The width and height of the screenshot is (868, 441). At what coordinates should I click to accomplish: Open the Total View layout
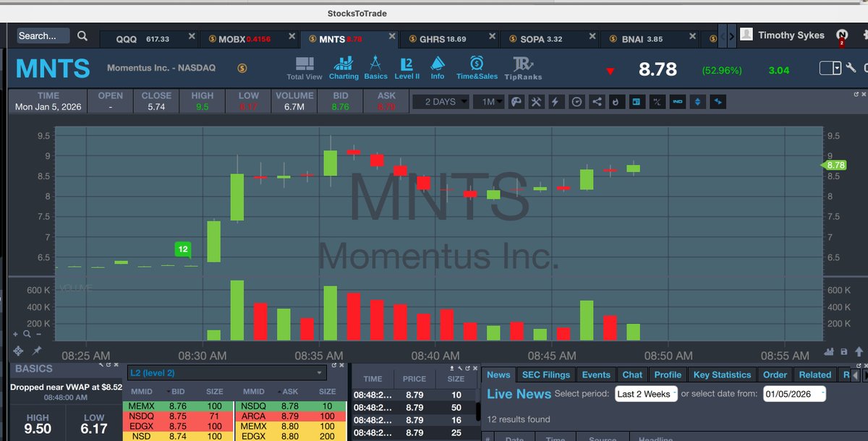tap(304, 68)
